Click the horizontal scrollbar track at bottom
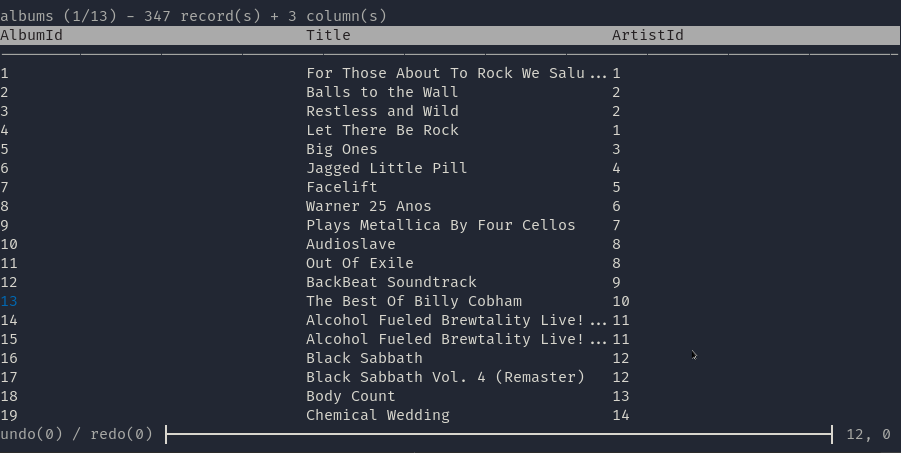 click(x=499, y=434)
